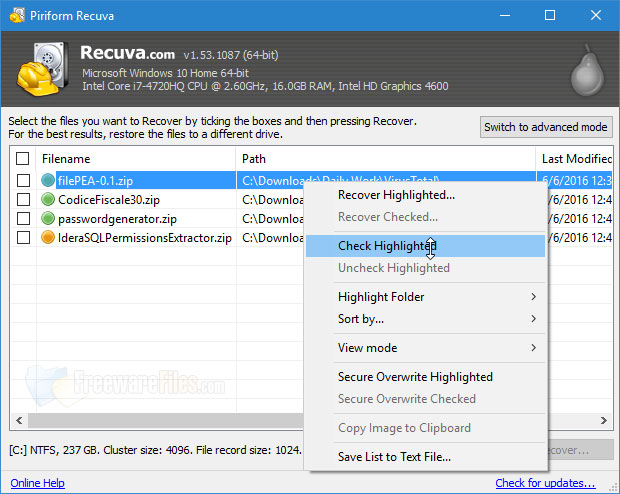620x494 pixels.
Task: Close the Piriform Recuva window
Action: (x=596, y=15)
